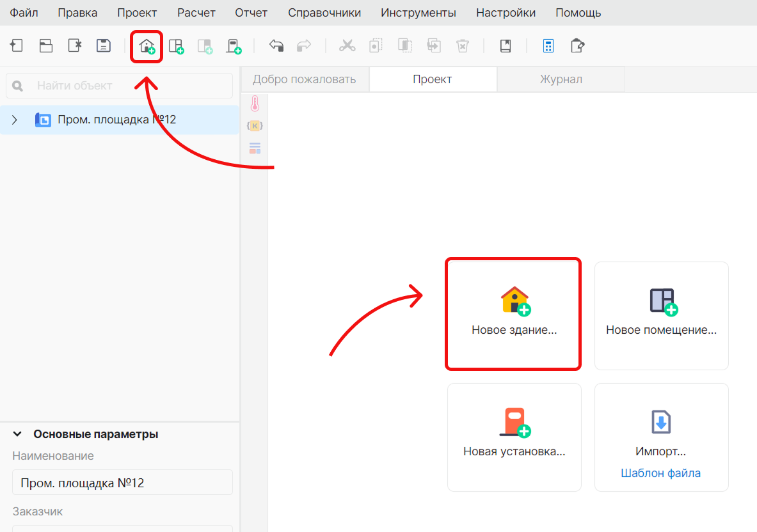Click the scissors cut toolbar icon
The width and height of the screenshot is (757, 532).
tap(347, 46)
